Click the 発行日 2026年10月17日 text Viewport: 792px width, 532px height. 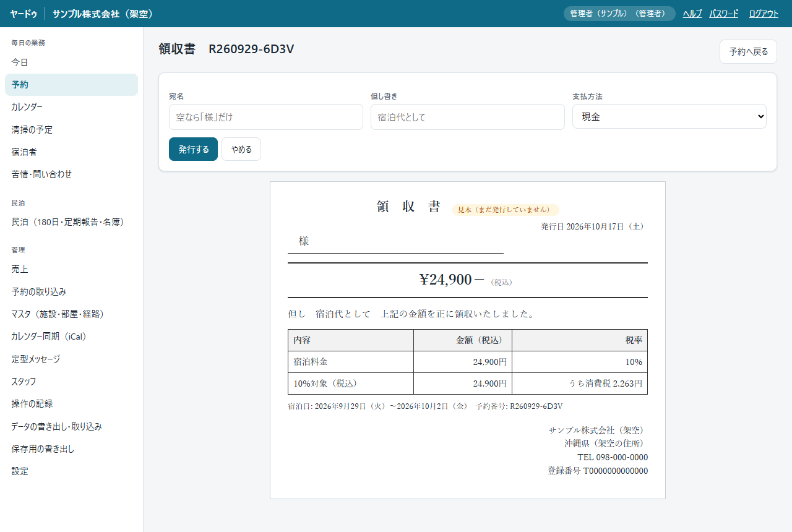(x=594, y=226)
